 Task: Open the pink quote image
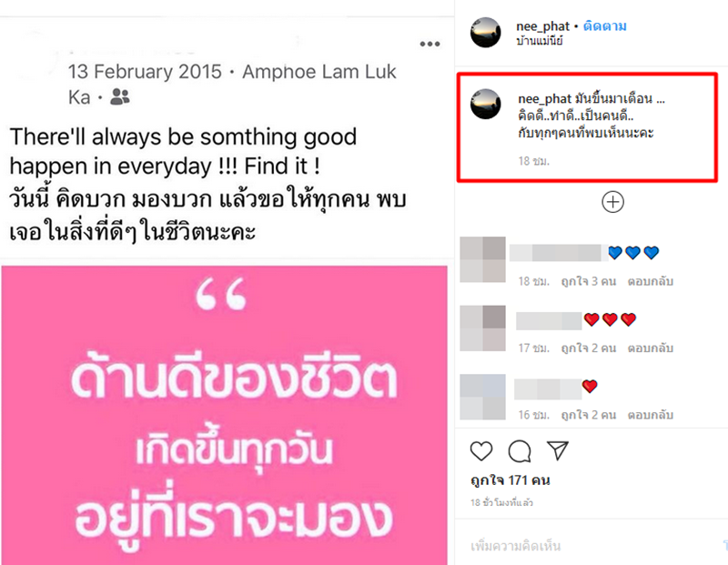(x=224, y=415)
